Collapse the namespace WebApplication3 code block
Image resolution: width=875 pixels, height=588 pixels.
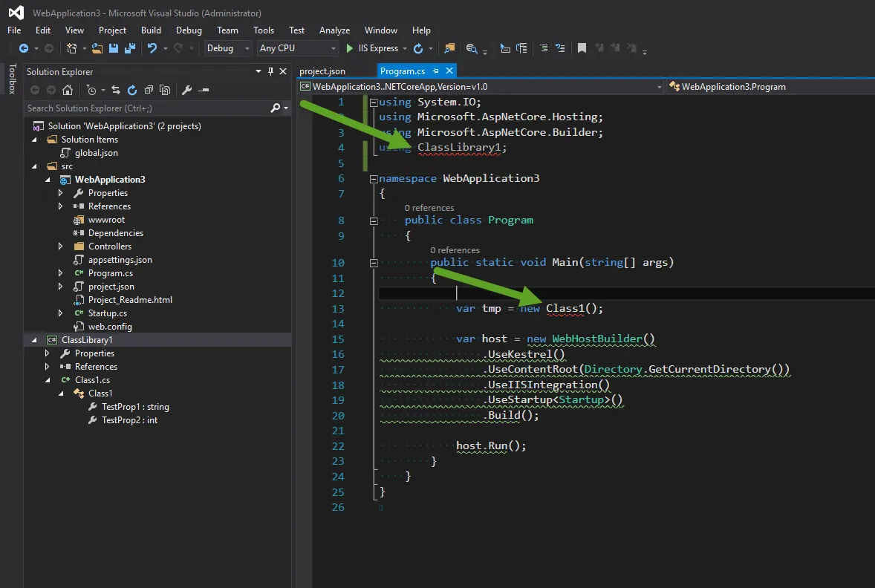point(373,179)
